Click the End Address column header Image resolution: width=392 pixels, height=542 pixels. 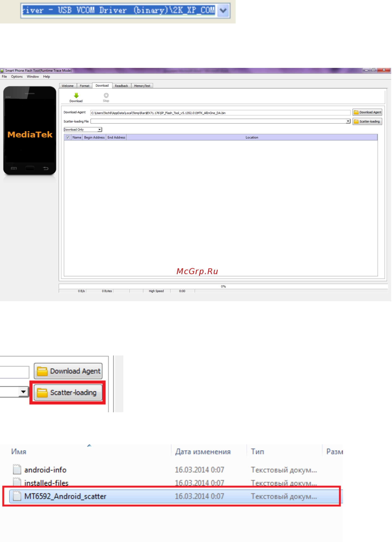point(116,137)
